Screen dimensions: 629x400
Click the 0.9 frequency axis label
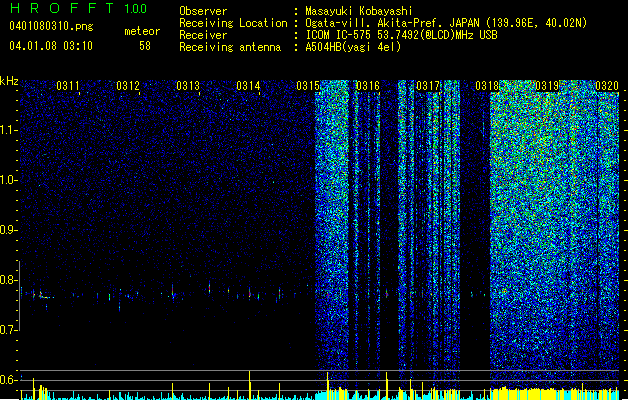click(x=8, y=230)
